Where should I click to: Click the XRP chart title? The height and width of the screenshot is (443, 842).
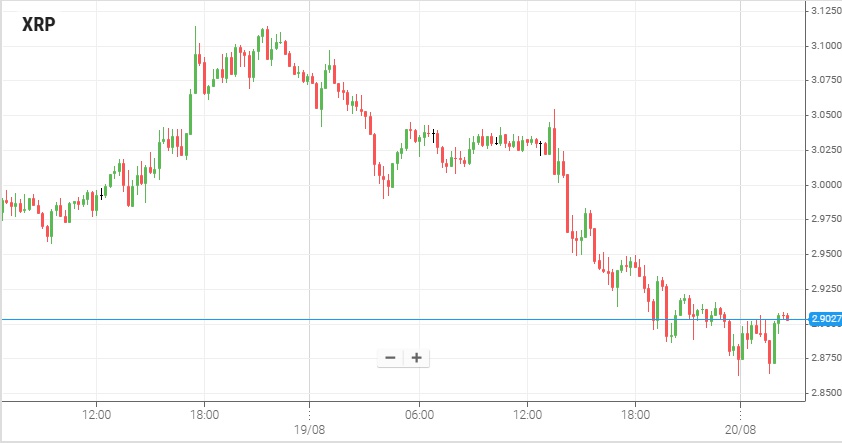(x=39, y=25)
